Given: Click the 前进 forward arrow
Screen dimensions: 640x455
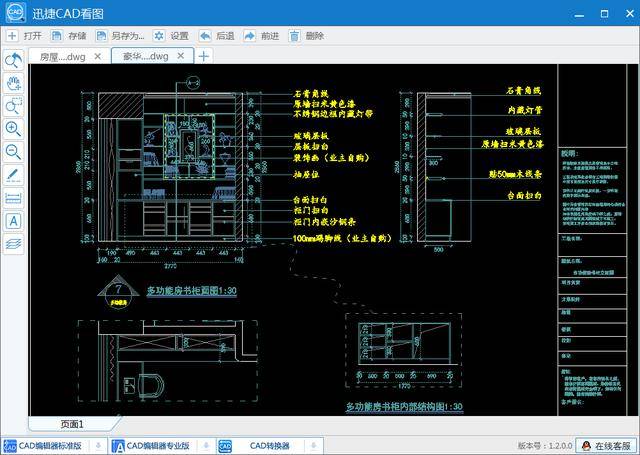Looking at the screenshot, I should 249,36.
